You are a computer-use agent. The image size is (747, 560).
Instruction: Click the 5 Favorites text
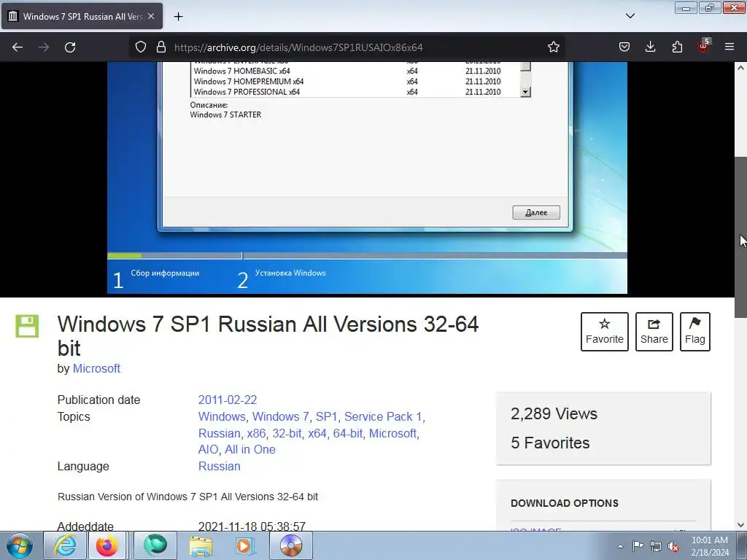tap(550, 443)
